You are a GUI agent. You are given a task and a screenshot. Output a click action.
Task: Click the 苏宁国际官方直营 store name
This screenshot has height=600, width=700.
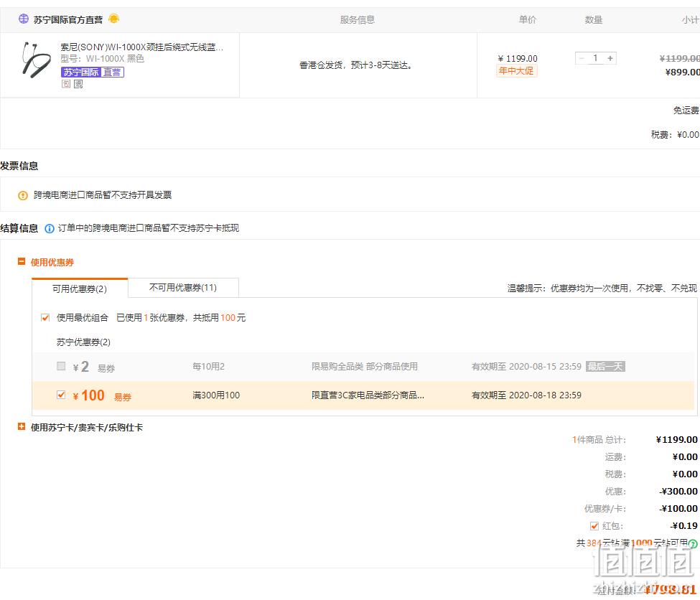click(x=68, y=19)
